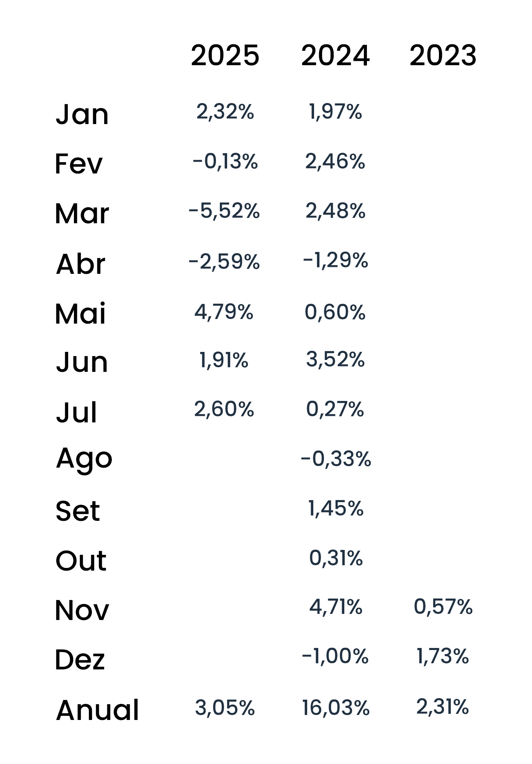Click the Anual 2023 value 2,31%
The width and height of the screenshot is (532, 764).
point(442,707)
